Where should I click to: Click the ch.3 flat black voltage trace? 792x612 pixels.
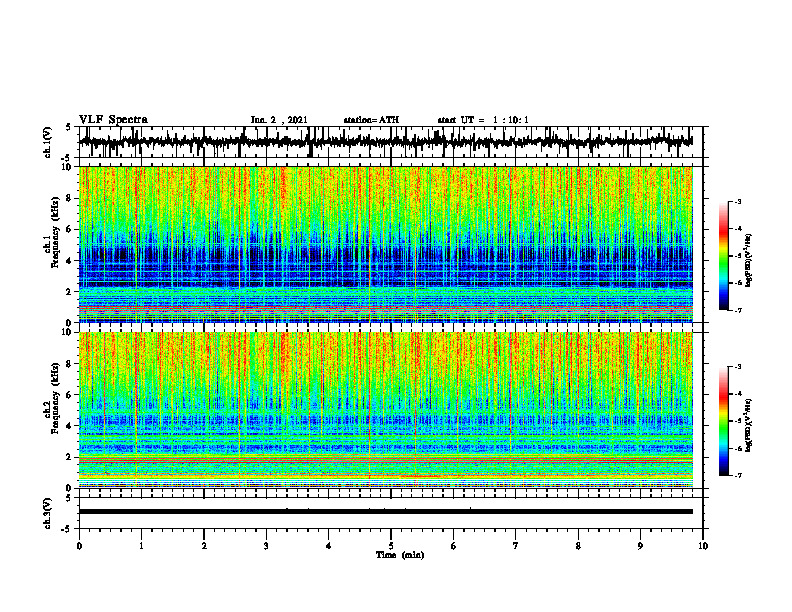(385, 512)
